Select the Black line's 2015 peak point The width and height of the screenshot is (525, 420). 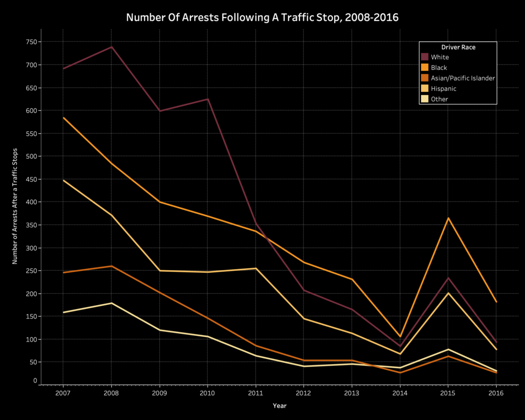[448, 218]
